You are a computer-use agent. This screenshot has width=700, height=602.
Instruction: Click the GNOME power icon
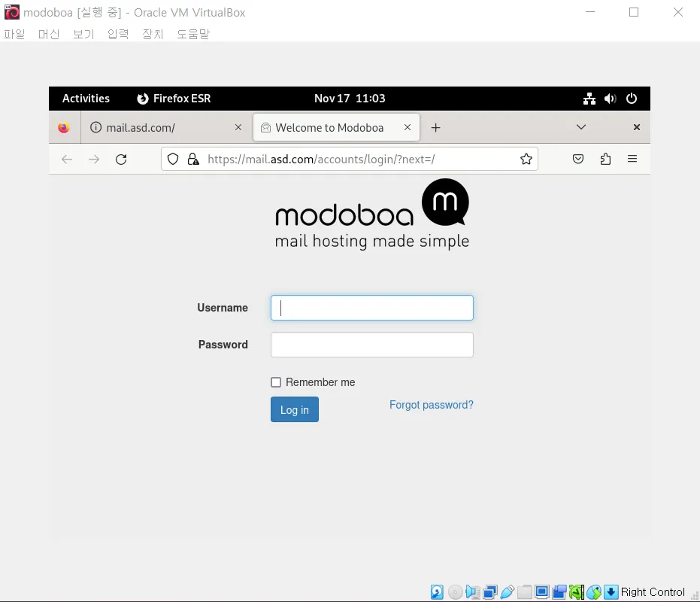click(632, 99)
